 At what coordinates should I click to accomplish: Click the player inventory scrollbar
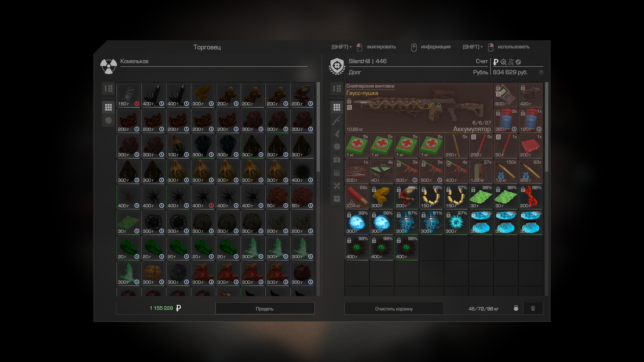pyautogui.click(x=547, y=127)
